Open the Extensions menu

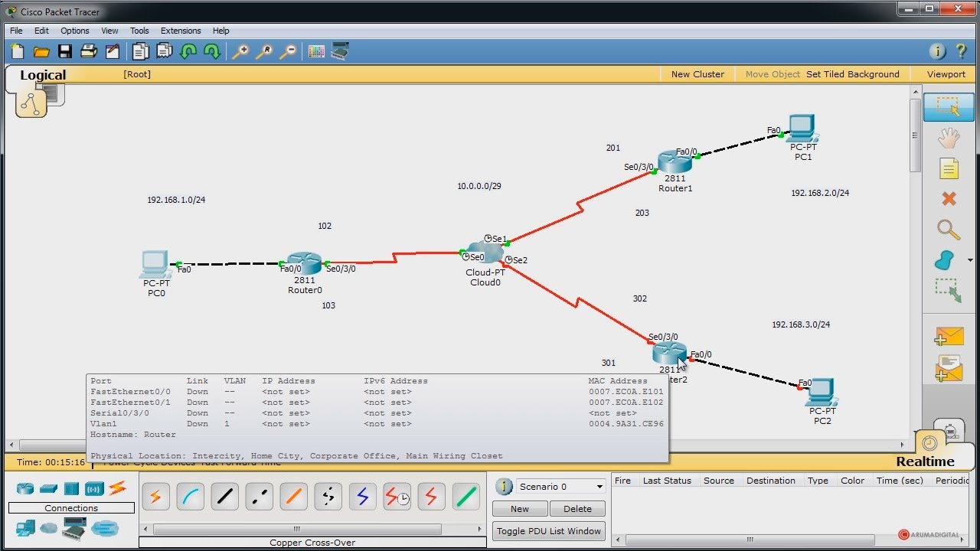[x=181, y=31]
